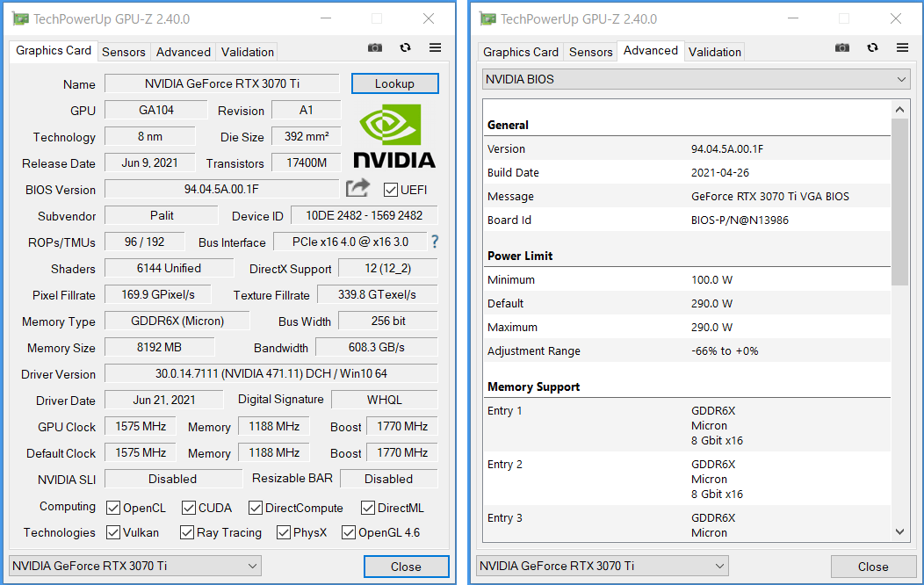Switch to Advanced tab in left window
Viewport: 924px width, 585px height.
click(184, 52)
